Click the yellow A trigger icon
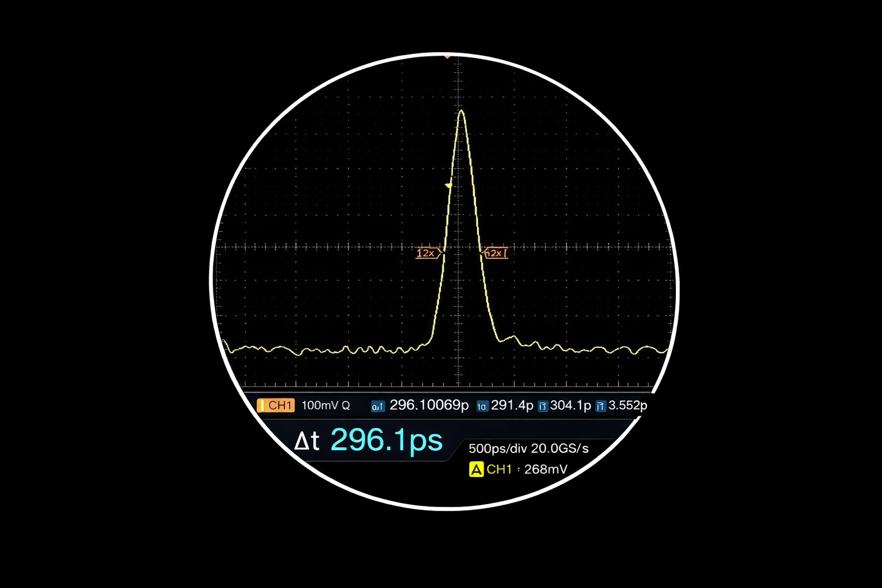The height and width of the screenshot is (588, 882). coord(476,469)
